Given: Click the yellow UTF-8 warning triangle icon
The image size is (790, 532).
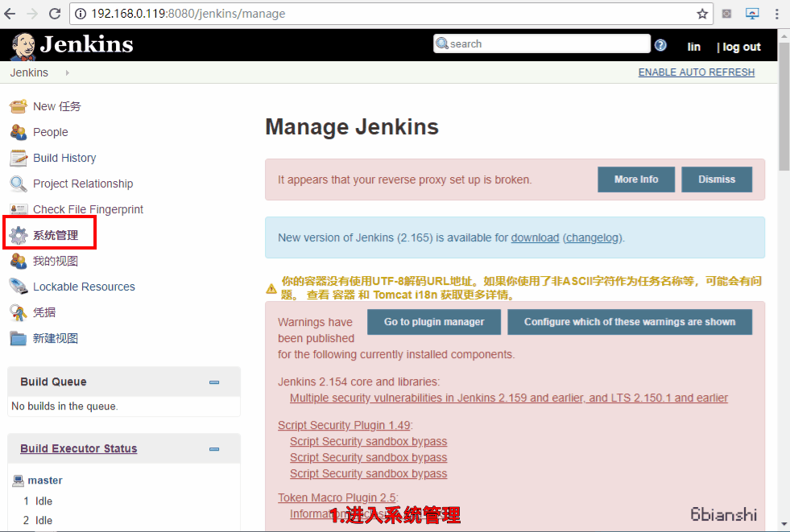Looking at the screenshot, I should coord(271,288).
